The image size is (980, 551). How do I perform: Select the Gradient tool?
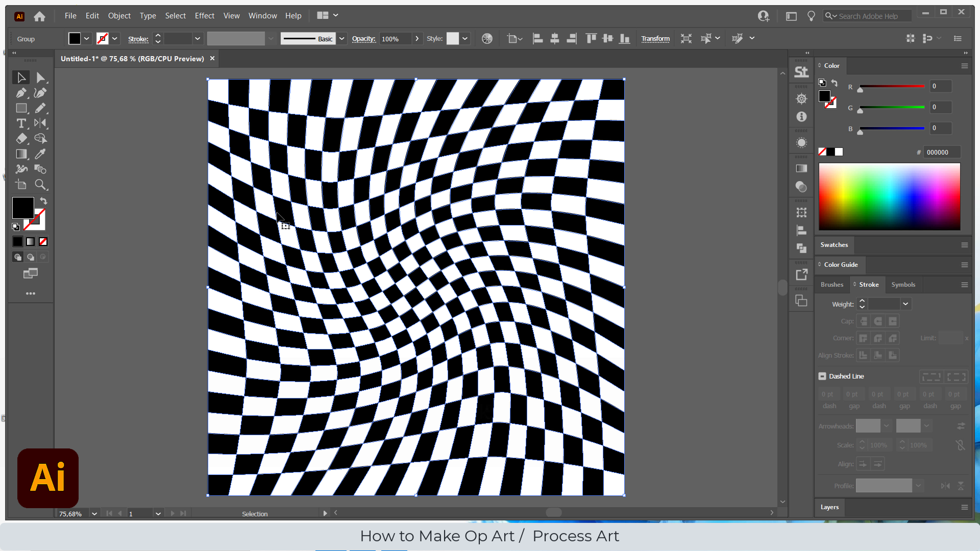tap(21, 154)
